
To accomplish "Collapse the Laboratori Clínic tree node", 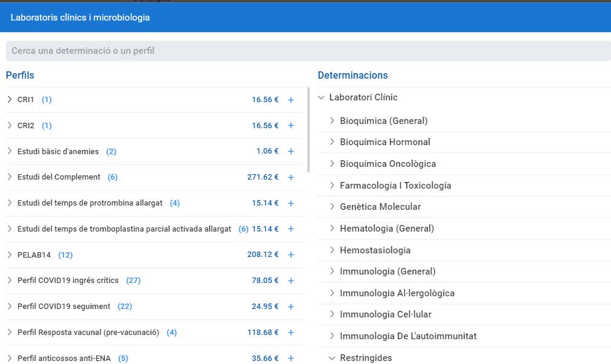I will coord(321,97).
